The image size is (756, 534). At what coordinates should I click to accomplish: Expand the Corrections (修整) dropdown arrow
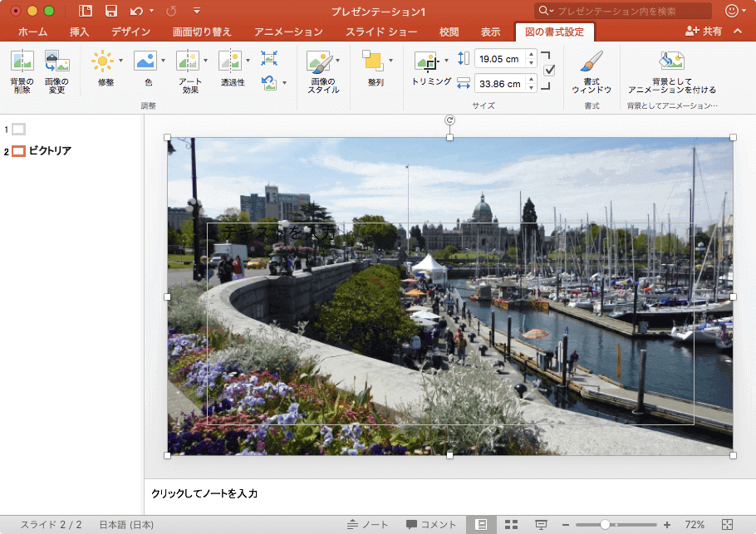[120, 61]
